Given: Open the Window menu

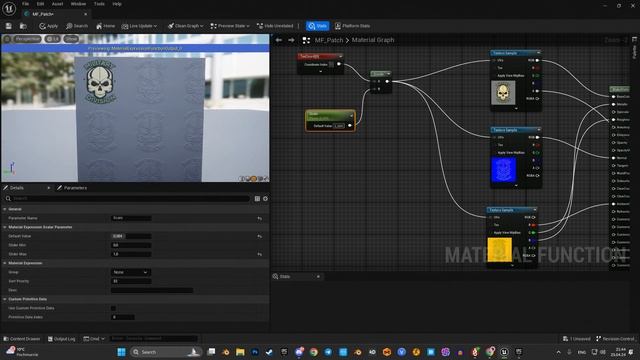Looking at the screenshot, I should pyautogui.click(x=78, y=4).
